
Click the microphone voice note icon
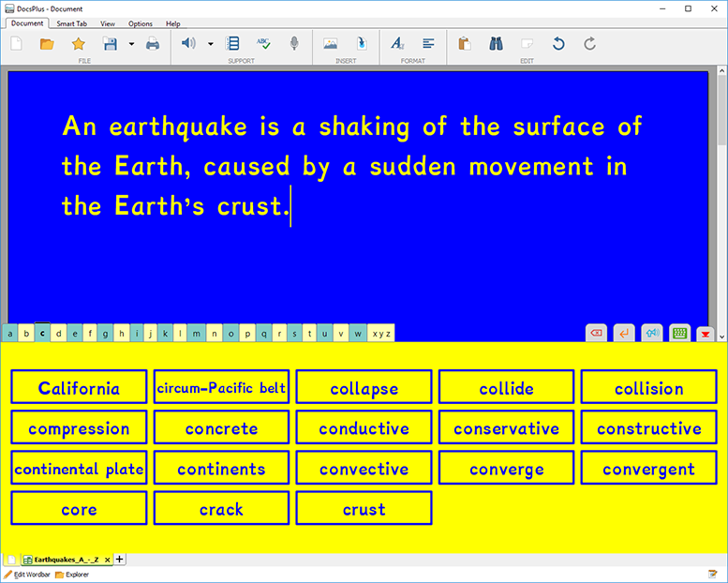click(294, 43)
